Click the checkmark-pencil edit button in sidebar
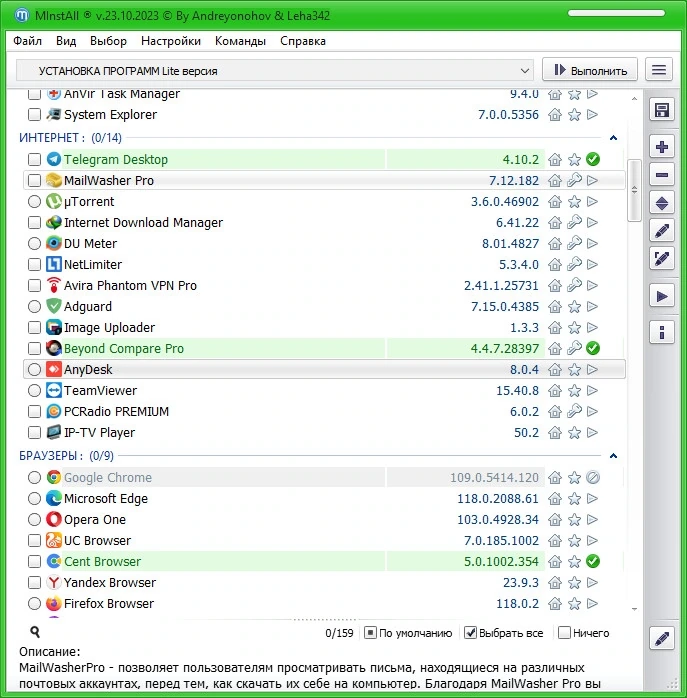Screen dimensions: 687x698 (x=662, y=259)
